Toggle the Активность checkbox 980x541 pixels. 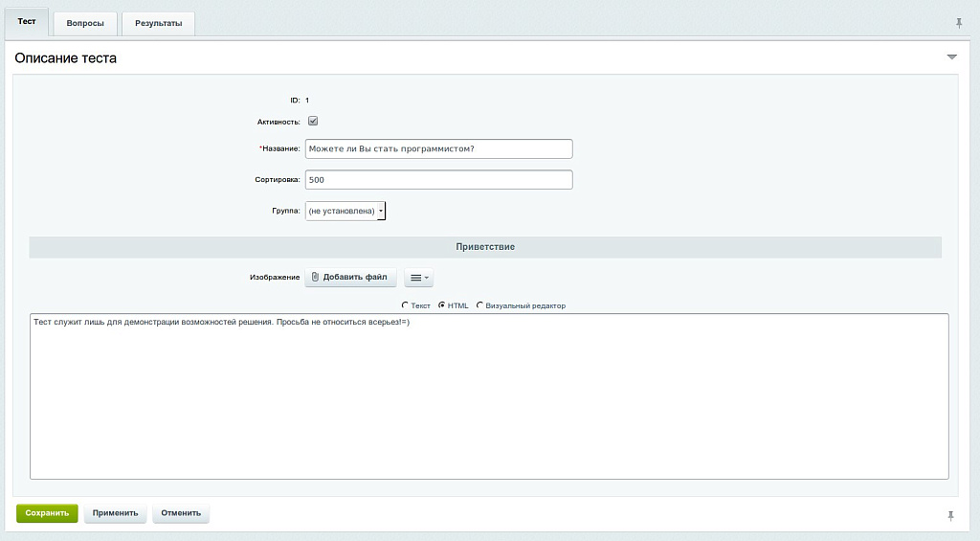tap(312, 122)
